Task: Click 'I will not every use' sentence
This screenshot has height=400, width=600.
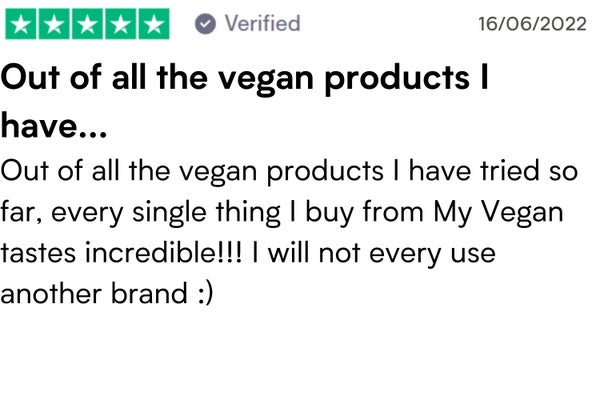Action: [x=374, y=254]
